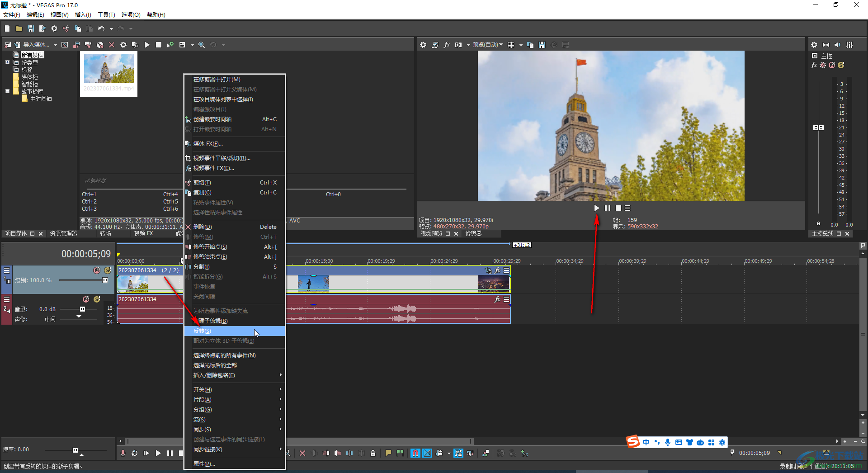Click the media search magnifier icon
The height and width of the screenshot is (473, 868).
point(202,45)
